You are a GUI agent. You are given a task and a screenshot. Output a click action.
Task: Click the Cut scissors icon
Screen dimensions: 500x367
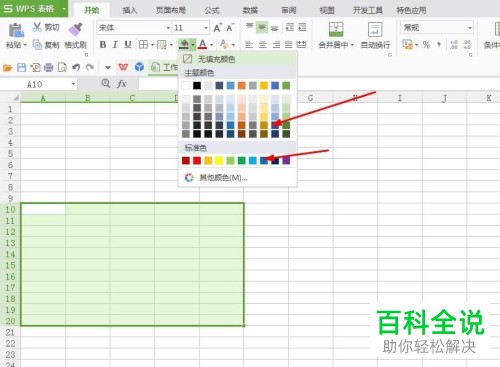pos(37,27)
